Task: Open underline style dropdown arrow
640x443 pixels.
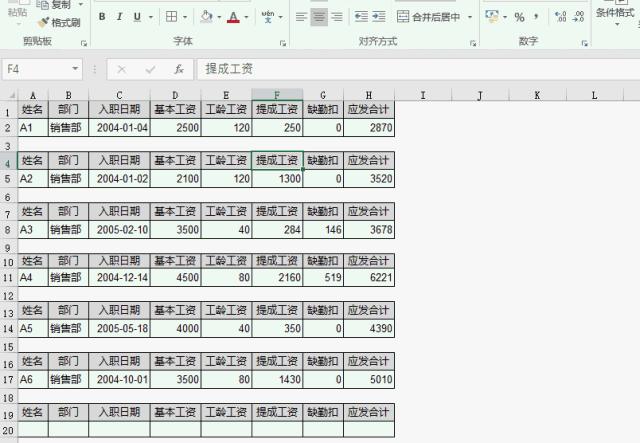Action: 151,17
